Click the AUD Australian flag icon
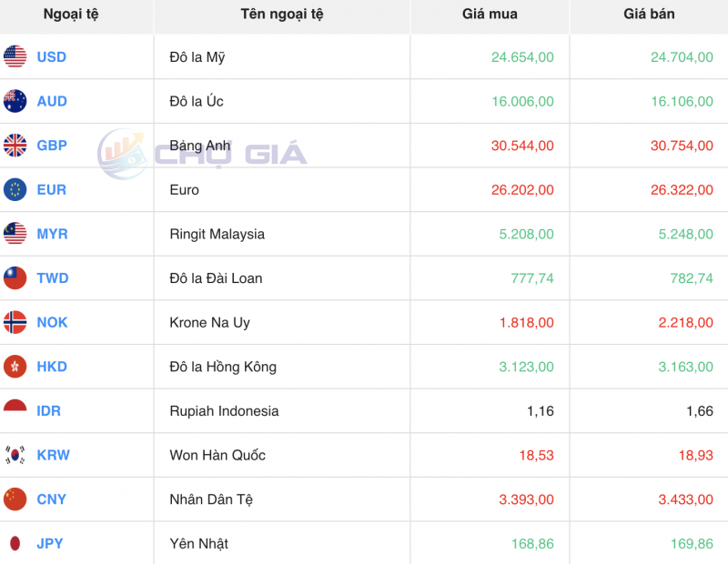Screen dimensions: 728x564 click(x=15, y=102)
